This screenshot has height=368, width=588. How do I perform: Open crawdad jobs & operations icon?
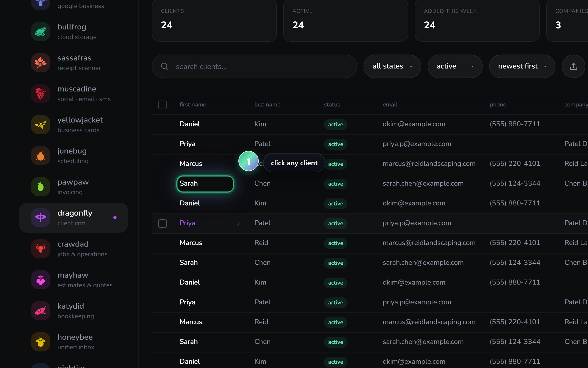[x=41, y=249]
